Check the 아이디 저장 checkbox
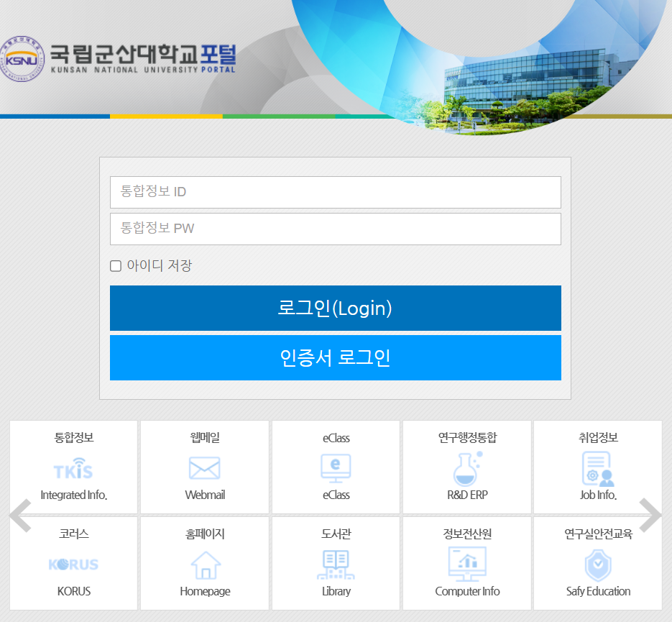 (x=116, y=266)
